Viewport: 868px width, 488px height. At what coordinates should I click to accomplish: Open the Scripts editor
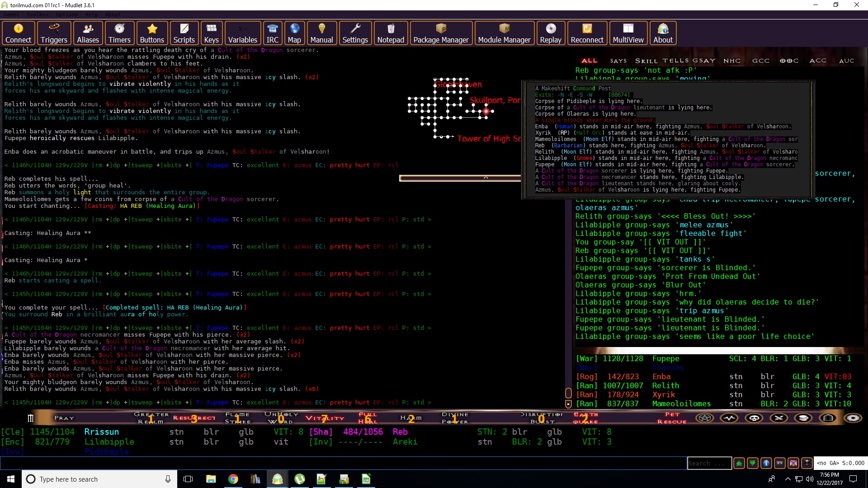184,33
